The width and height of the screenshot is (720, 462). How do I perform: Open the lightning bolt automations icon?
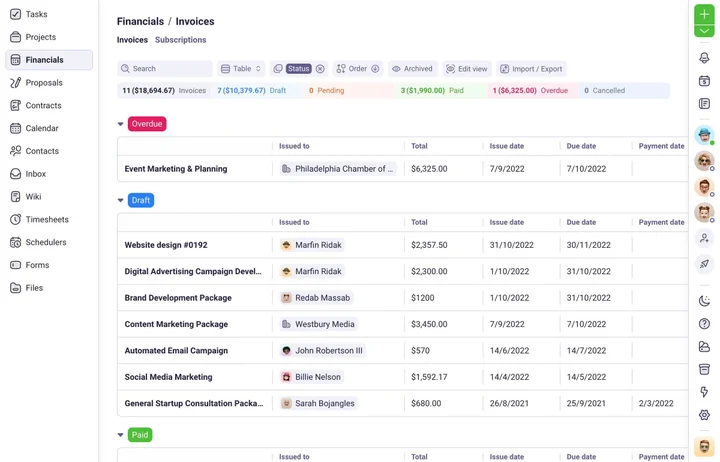click(x=704, y=392)
